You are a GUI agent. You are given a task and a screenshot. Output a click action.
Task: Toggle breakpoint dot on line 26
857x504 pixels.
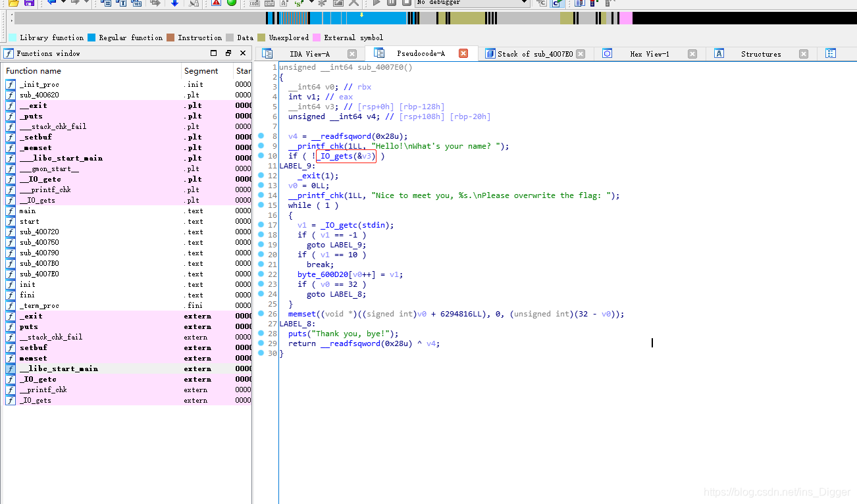(262, 314)
